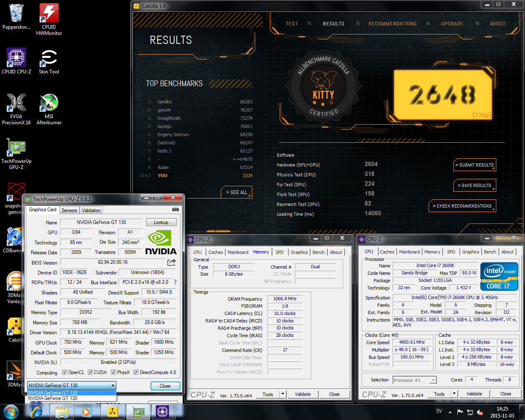The width and height of the screenshot is (525, 420).
Task: Select the Skin Tool desktop shortcut
Action: tap(49, 61)
